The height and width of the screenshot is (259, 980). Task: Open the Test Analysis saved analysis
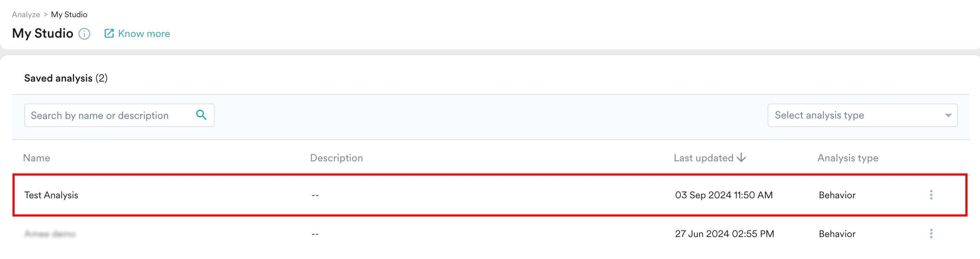click(x=51, y=195)
